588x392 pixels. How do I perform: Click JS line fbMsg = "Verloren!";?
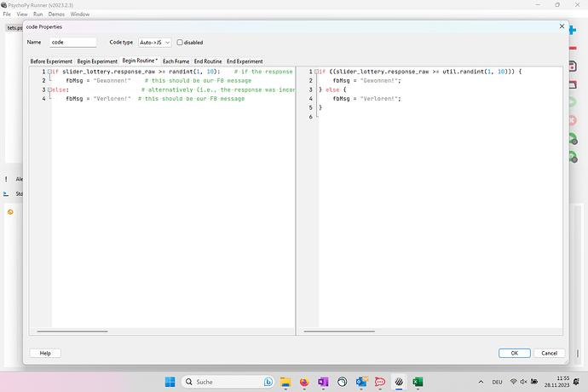366,99
